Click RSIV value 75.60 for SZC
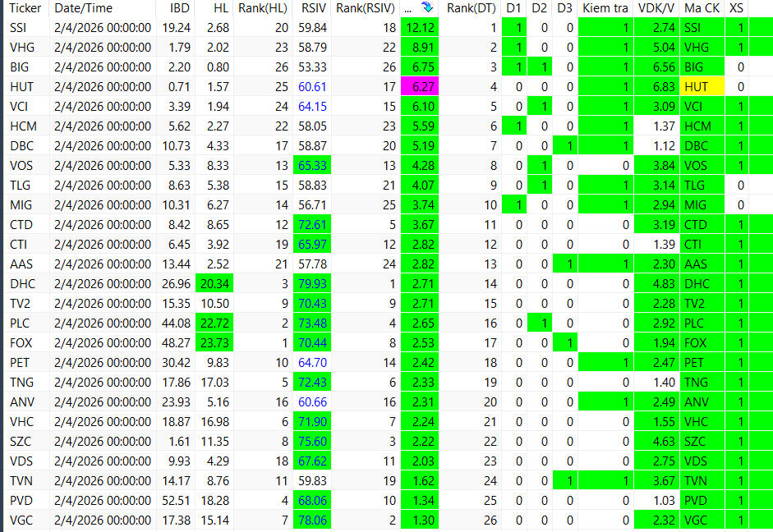The image size is (773, 532). point(312,442)
